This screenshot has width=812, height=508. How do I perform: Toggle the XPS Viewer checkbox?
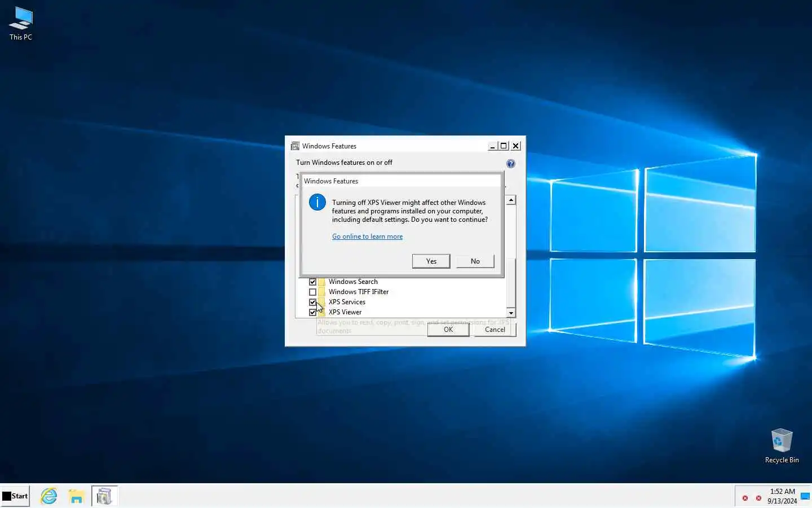(x=312, y=312)
